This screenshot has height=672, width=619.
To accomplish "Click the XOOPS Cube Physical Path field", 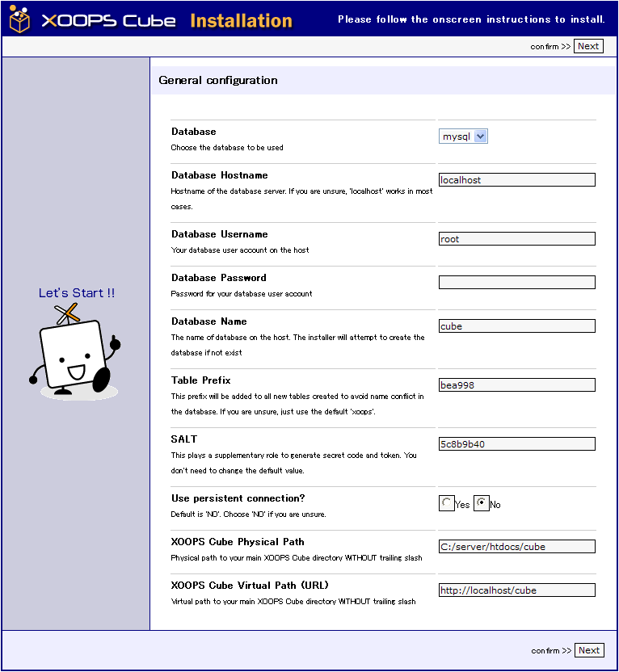I will tap(516, 547).
